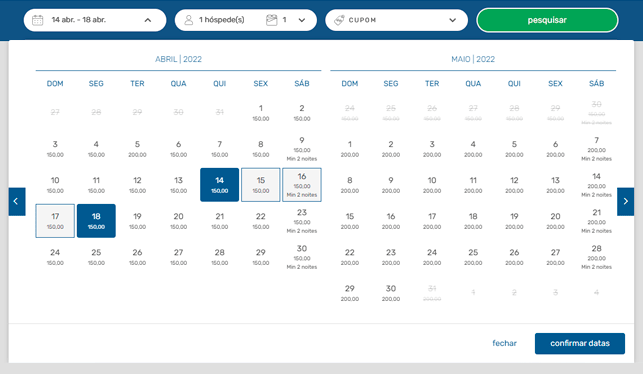Screen dimensions: 643x374
Task: Click the fechar link
Action: (x=504, y=343)
